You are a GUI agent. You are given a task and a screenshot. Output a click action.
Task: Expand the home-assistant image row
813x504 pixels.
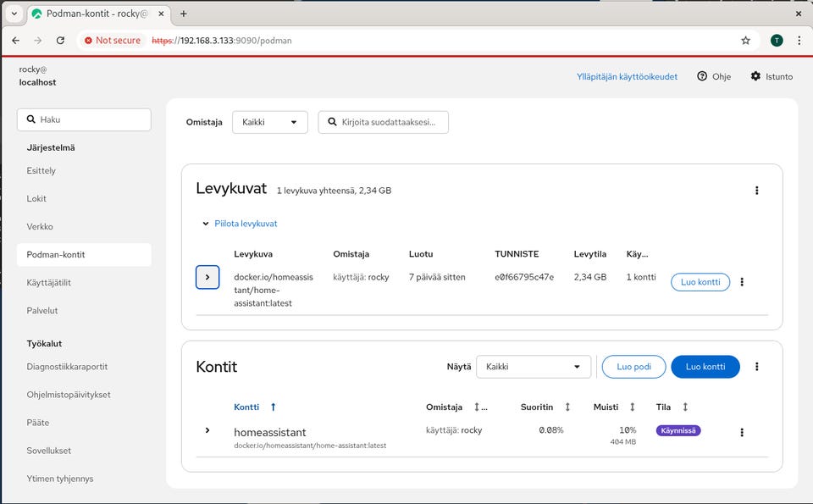point(207,277)
